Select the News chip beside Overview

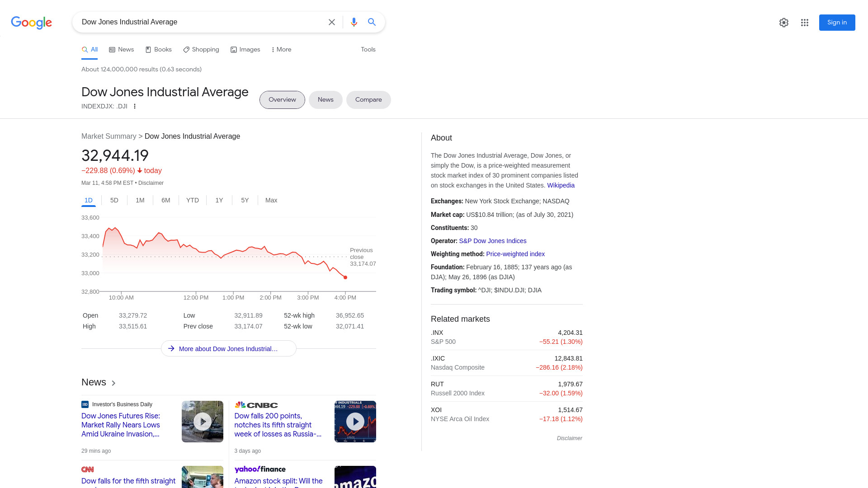(x=325, y=100)
